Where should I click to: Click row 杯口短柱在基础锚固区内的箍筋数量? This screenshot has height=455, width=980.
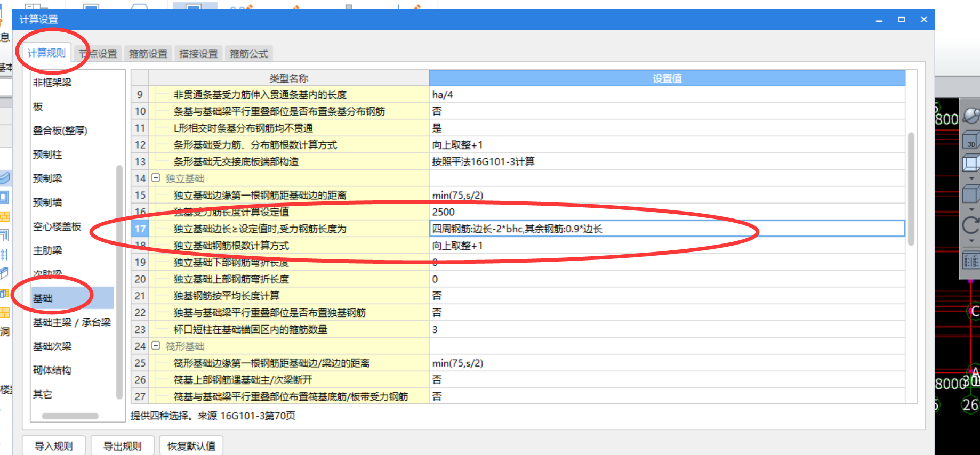pos(288,329)
